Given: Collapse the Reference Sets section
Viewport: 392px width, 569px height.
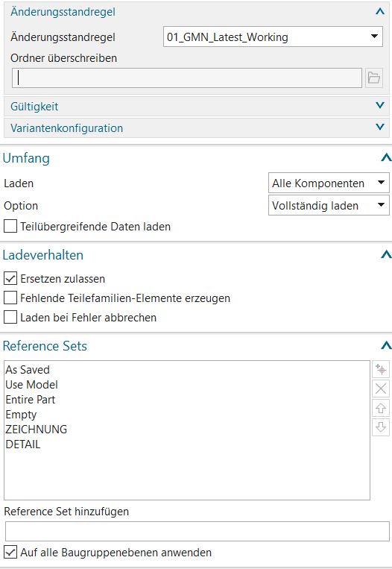Looking at the screenshot, I should click(386, 345).
